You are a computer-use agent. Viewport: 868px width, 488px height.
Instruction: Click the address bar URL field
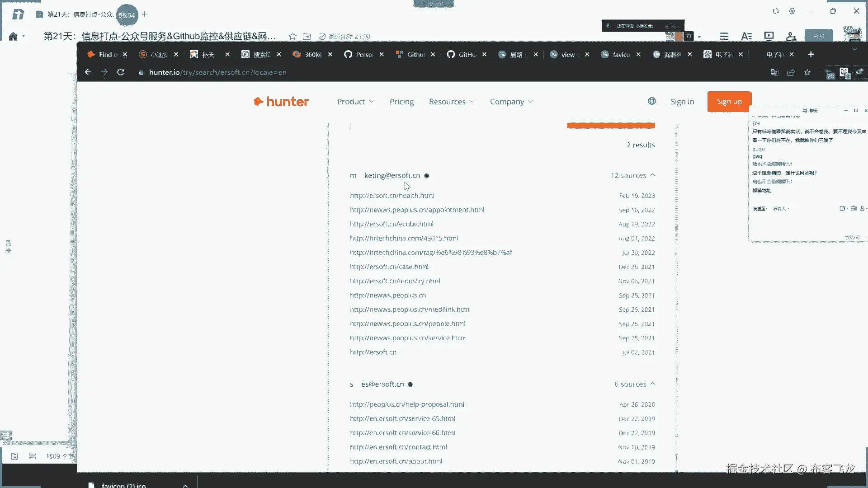(x=217, y=72)
